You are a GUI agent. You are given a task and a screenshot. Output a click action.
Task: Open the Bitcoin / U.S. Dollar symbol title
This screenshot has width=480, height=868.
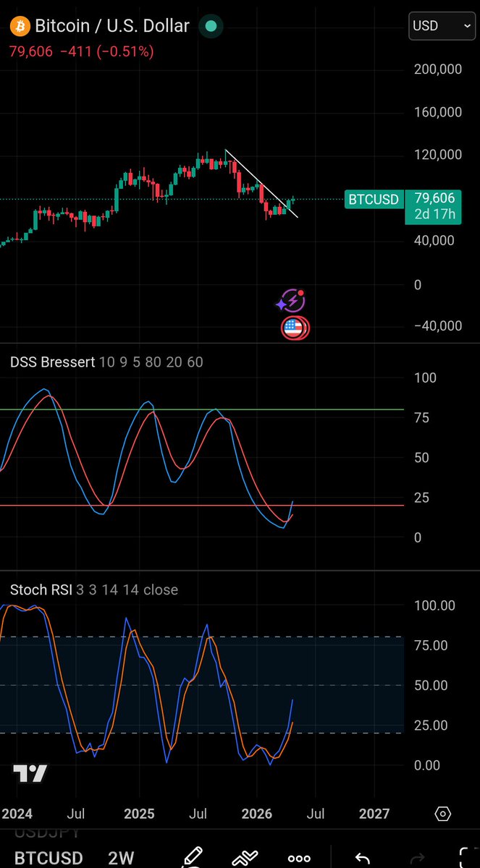pyautogui.click(x=112, y=26)
